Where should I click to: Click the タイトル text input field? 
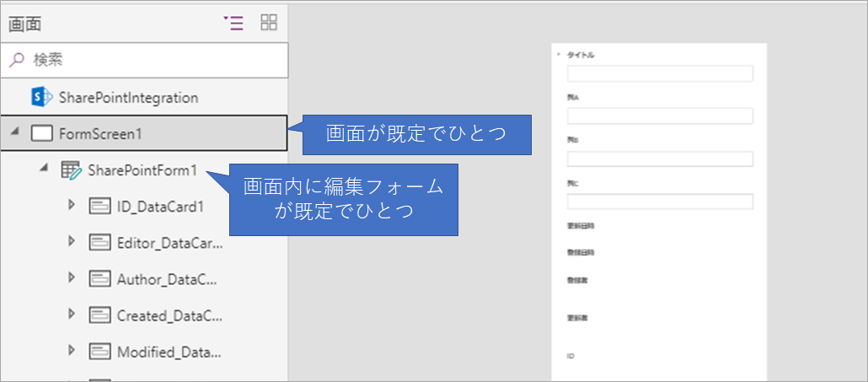[660, 73]
